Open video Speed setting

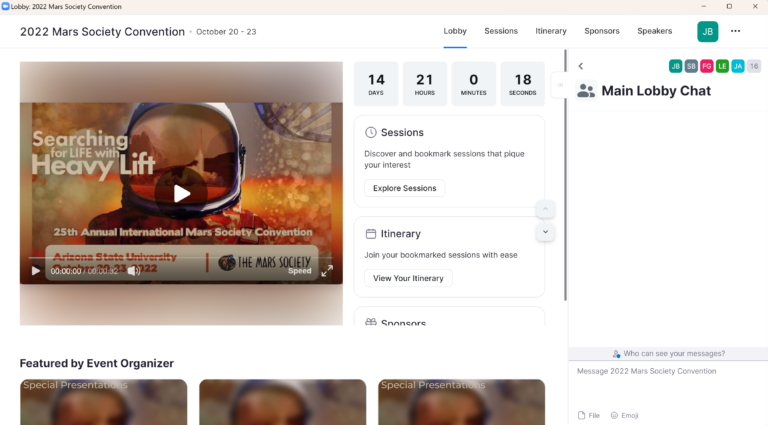pyautogui.click(x=299, y=271)
